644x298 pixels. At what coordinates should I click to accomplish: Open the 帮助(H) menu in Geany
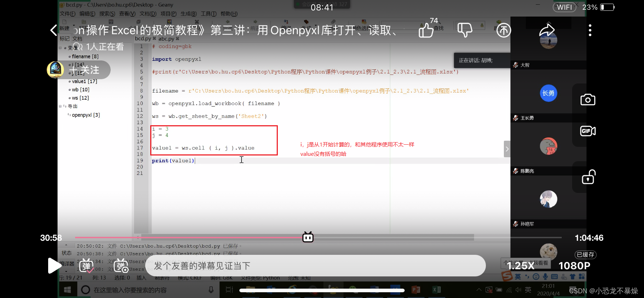click(229, 14)
